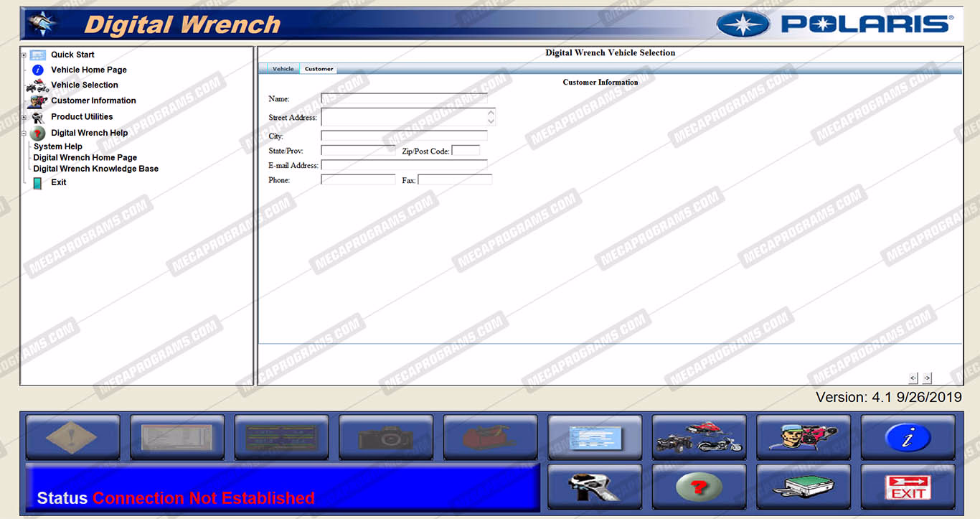Click the Quick Start form button in bottom toolbar
980x519 pixels.
(595, 437)
